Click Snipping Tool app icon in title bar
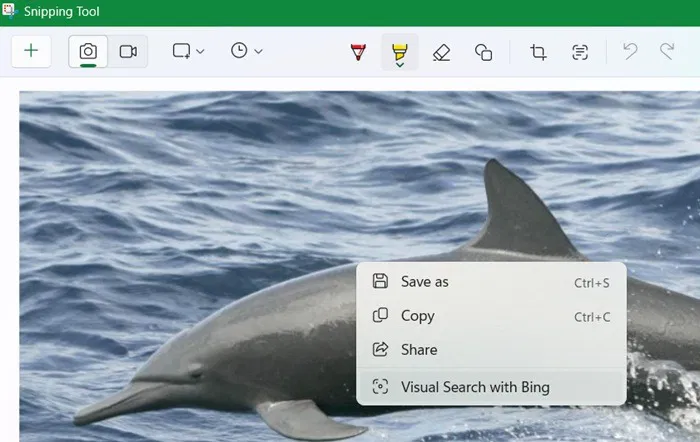This screenshot has width=700, height=442. coord(9,11)
